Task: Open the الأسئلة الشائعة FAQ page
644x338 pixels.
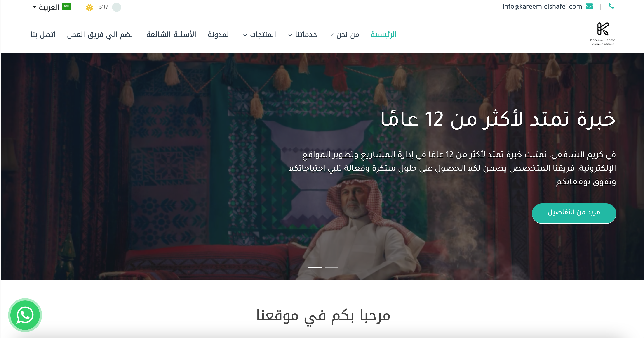Action: coord(171,35)
